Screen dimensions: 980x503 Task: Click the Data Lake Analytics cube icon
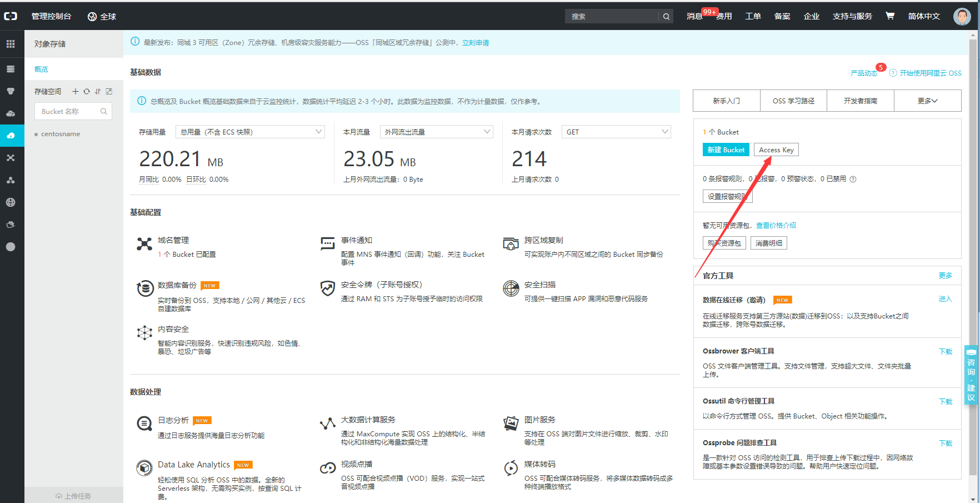(144, 468)
